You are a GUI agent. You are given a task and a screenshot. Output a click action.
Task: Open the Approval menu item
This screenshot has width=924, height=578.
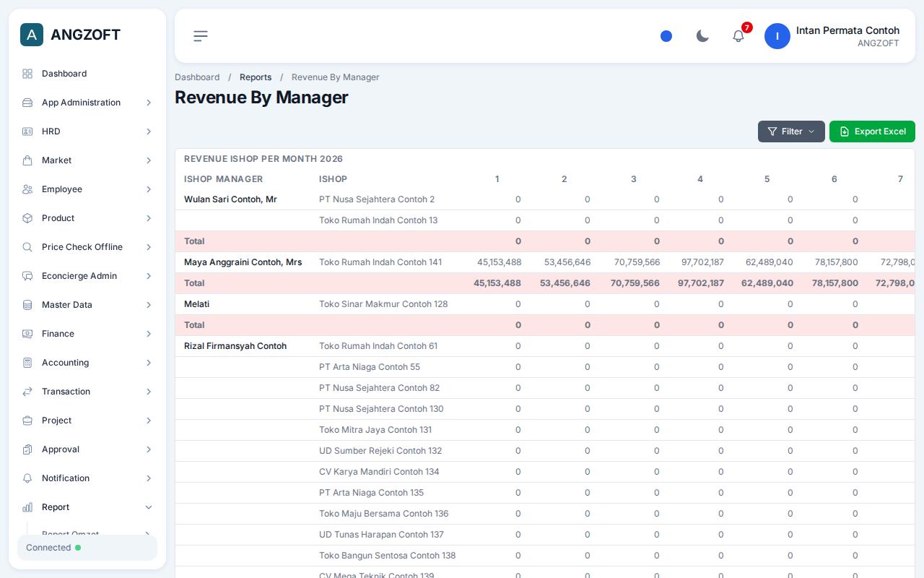pyautogui.click(x=87, y=449)
